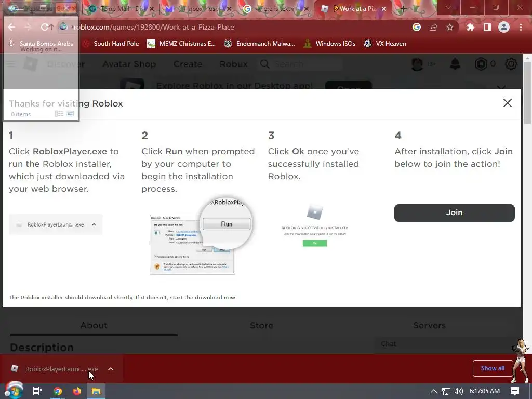Click the address bar URL
This screenshot has width=532, height=399.
click(154, 27)
